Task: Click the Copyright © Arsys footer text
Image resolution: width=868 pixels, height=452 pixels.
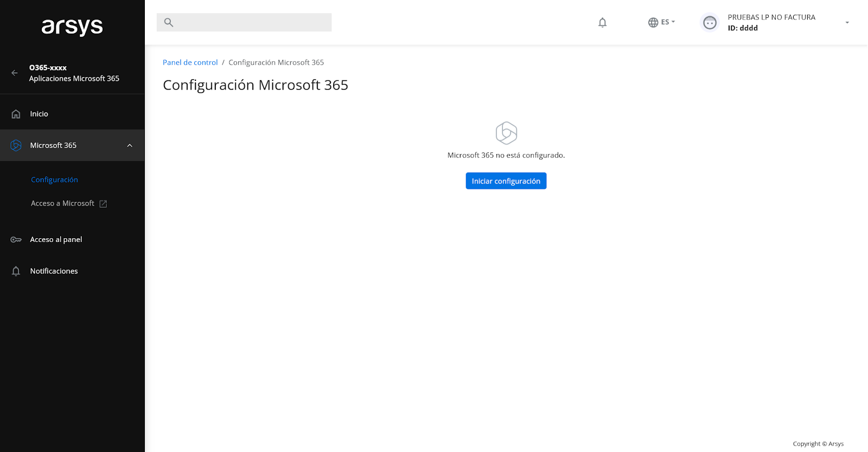Action: [818, 444]
